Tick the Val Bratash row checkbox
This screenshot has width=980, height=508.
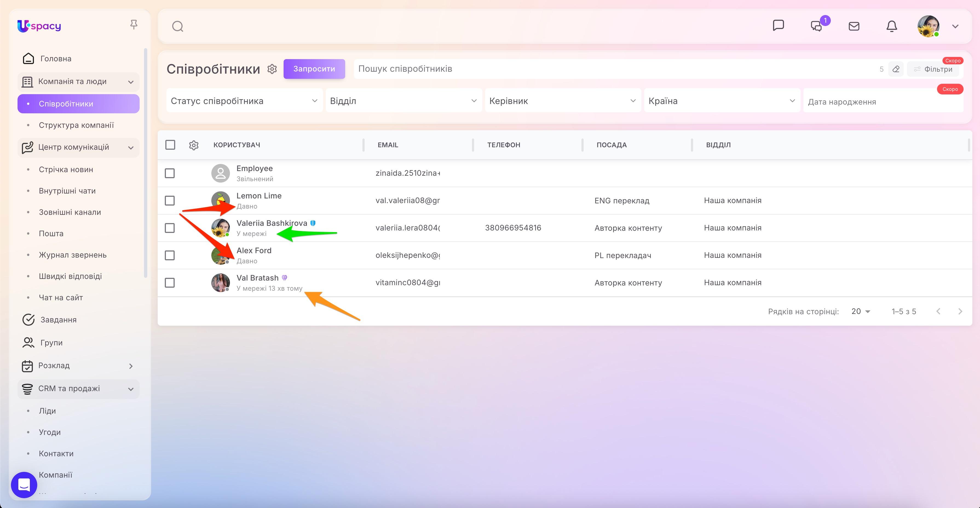[x=170, y=283]
